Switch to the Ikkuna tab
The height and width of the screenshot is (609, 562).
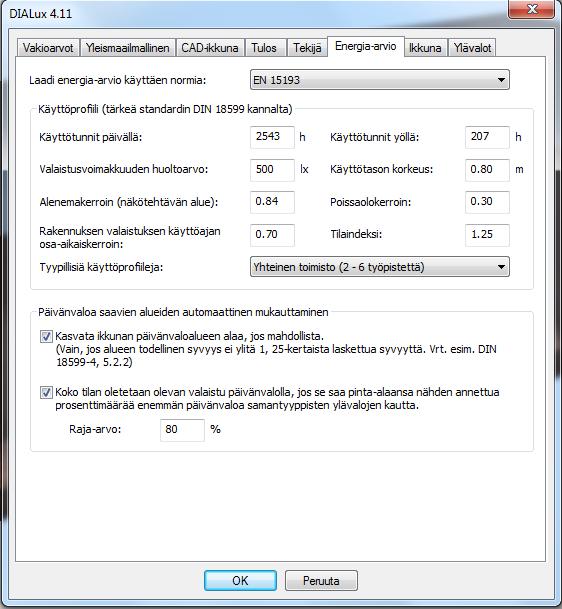pos(425,48)
